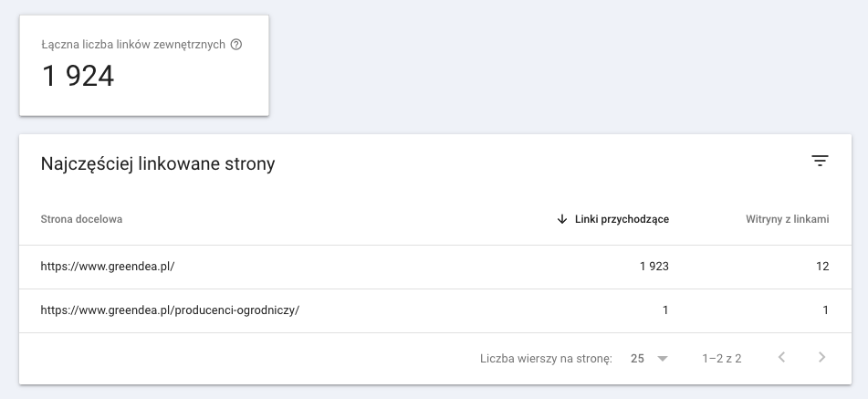
Task: Click the 12 linking sites value
Action: 821,267
